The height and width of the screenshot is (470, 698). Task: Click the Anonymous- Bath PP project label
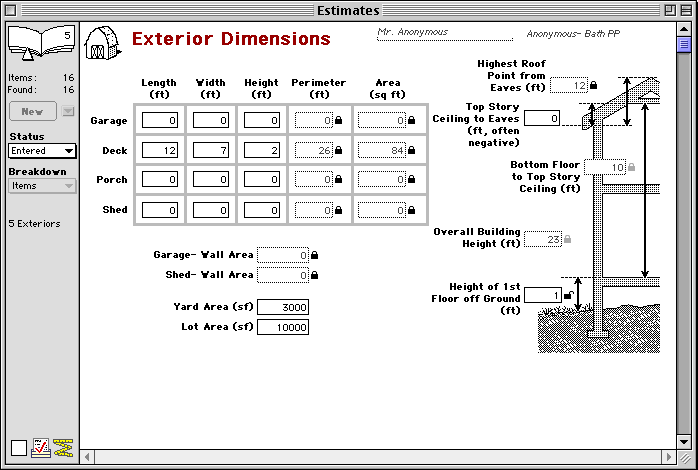pos(570,34)
